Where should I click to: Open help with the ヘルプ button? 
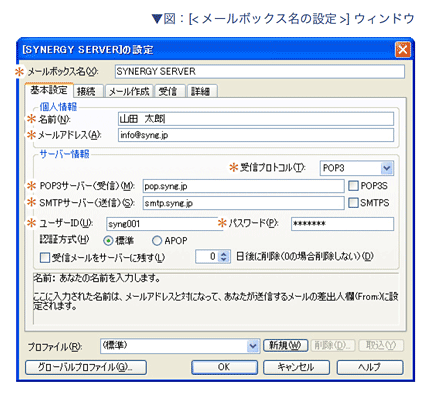(x=370, y=367)
